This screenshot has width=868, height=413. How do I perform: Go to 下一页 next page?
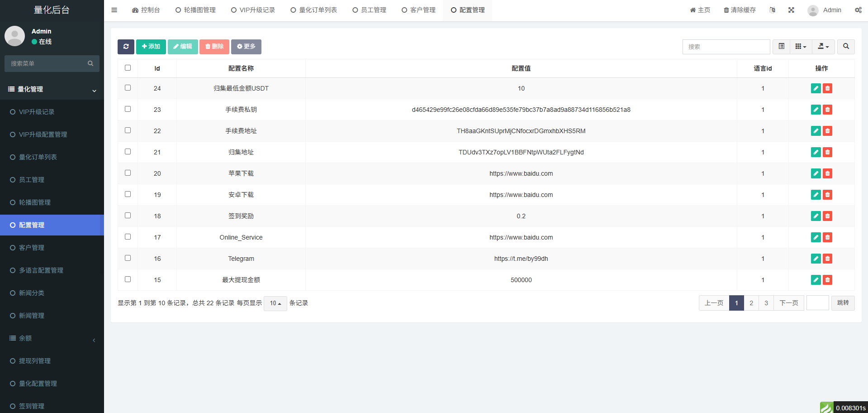click(x=789, y=303)
